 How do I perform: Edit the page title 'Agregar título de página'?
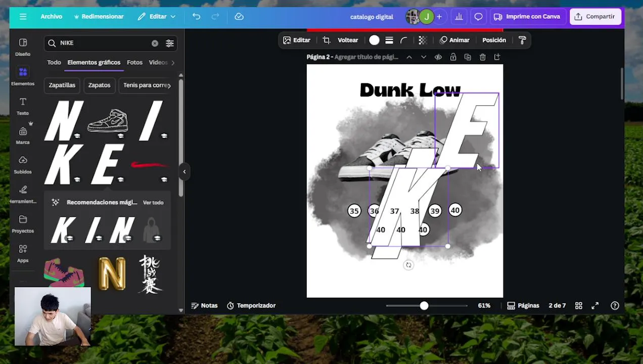point(366,57)
